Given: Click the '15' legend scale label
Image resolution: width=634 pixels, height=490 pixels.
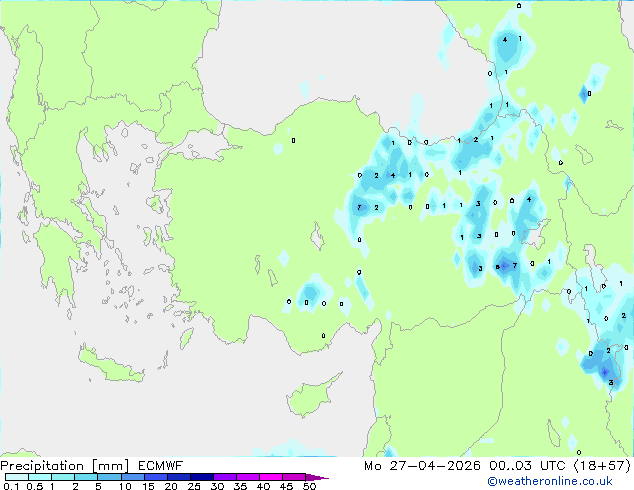Looking at the screenshot, I should [148, 486].
